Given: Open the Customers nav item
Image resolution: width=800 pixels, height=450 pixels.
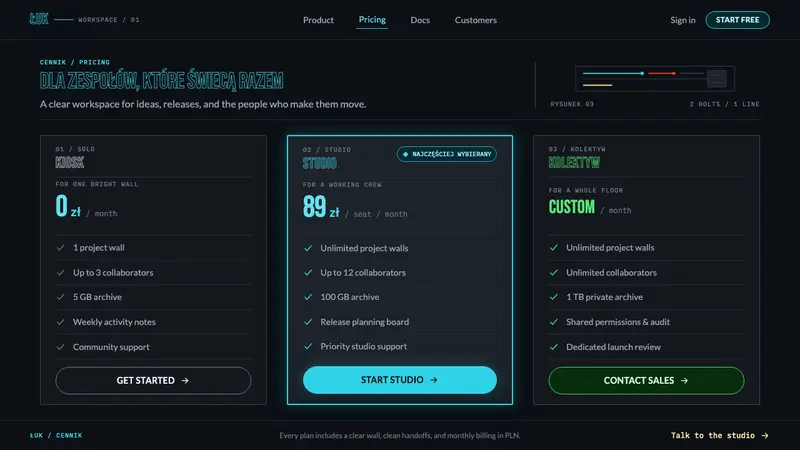Looking at the screenshot, I should pyautogui.click(x=476, y=20).
